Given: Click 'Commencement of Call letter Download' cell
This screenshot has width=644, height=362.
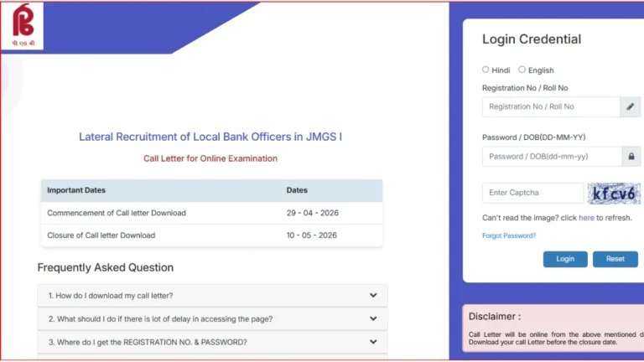Looking at the screenshot, I should pyautogui.click(x=117, y=213).
